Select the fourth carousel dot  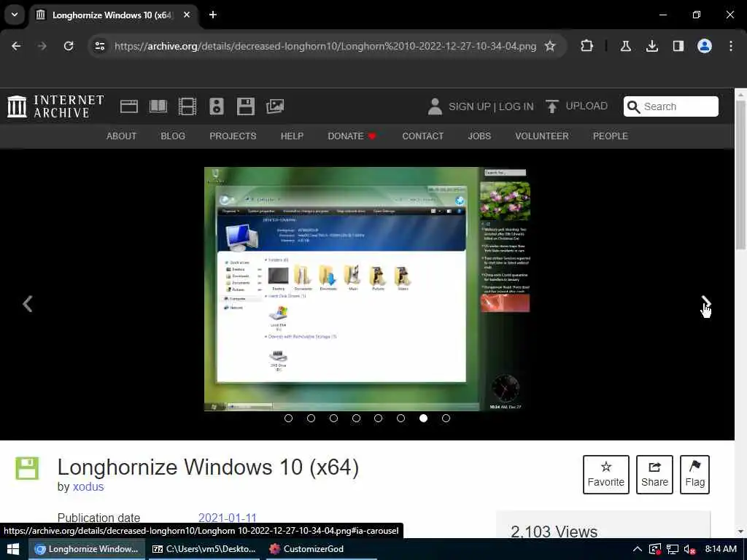click(x=356, y=418)
